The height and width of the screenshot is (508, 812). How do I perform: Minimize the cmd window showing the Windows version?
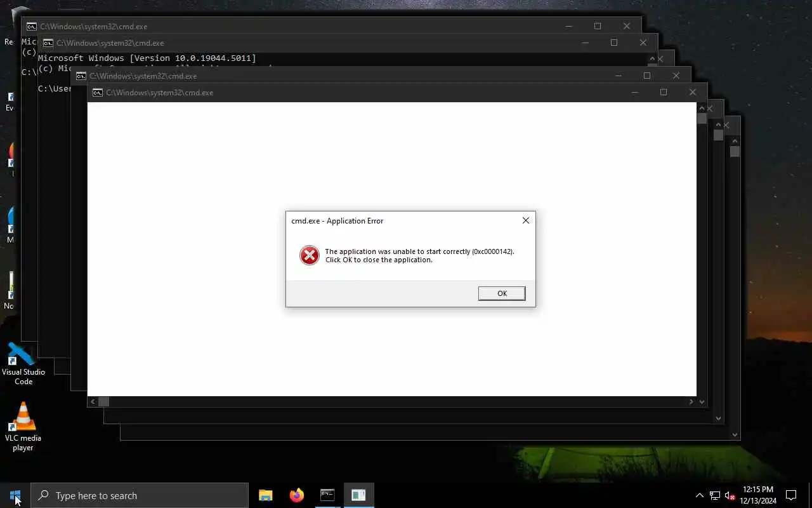(x=585, y=43)
